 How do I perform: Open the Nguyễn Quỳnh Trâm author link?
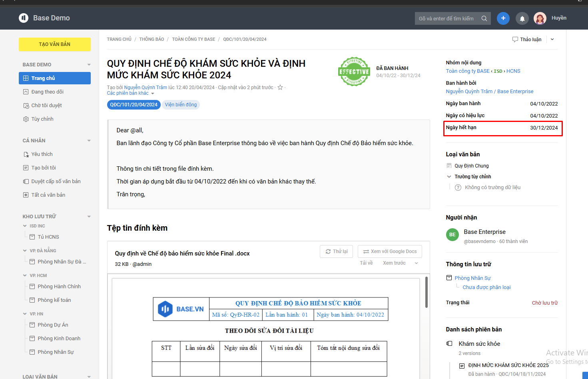tap(146, 87)
